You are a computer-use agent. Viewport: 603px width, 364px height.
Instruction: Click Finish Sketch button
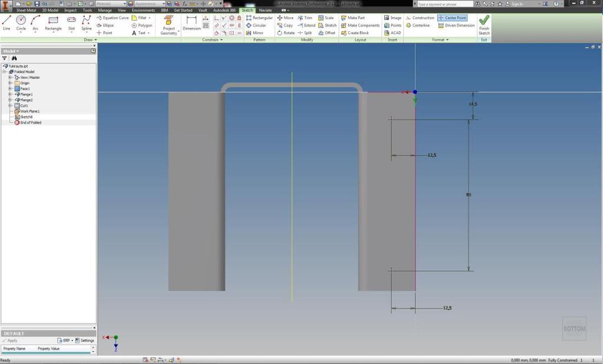coord(484,25)
